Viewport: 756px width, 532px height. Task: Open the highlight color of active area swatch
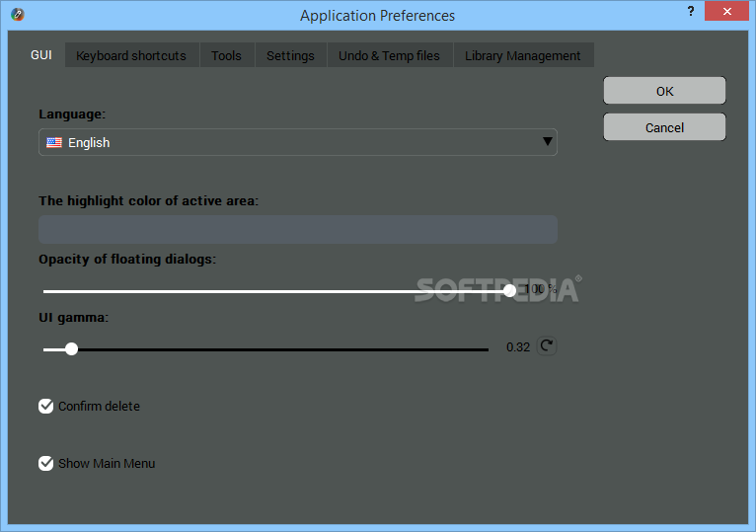pos(298,229)
